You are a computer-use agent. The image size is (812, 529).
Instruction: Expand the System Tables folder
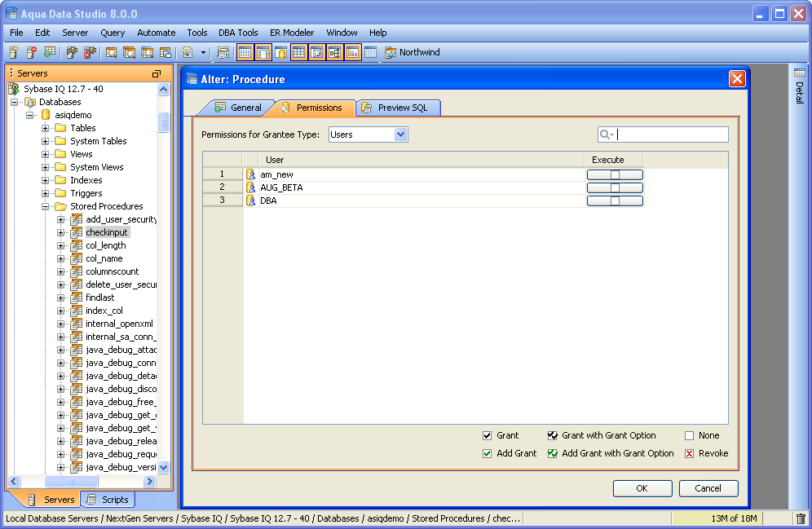click(x=46, y=141)
